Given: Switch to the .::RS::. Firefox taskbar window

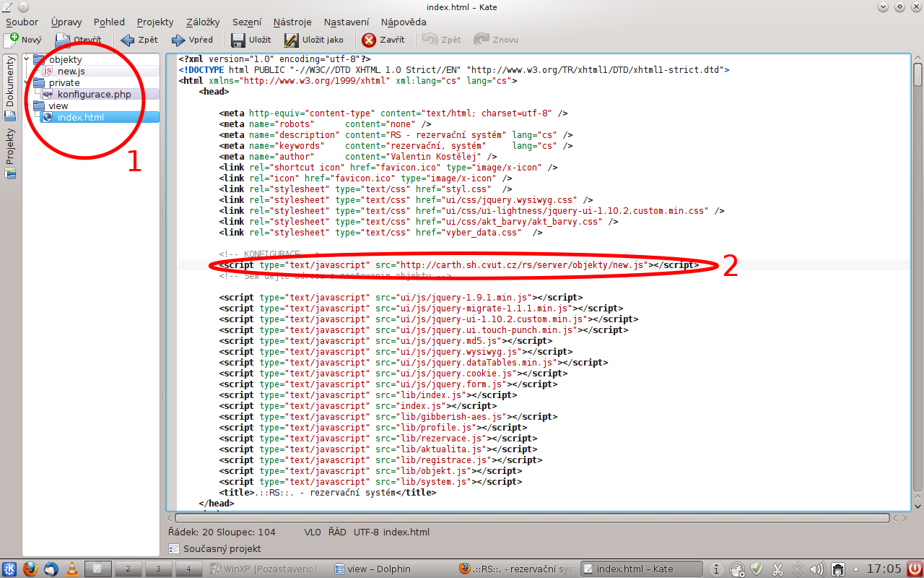Looking at the screenshot, I should coord(517,569).
